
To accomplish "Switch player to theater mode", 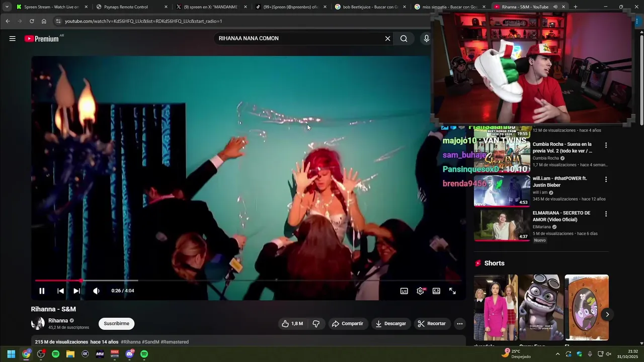I will (436, 291).
